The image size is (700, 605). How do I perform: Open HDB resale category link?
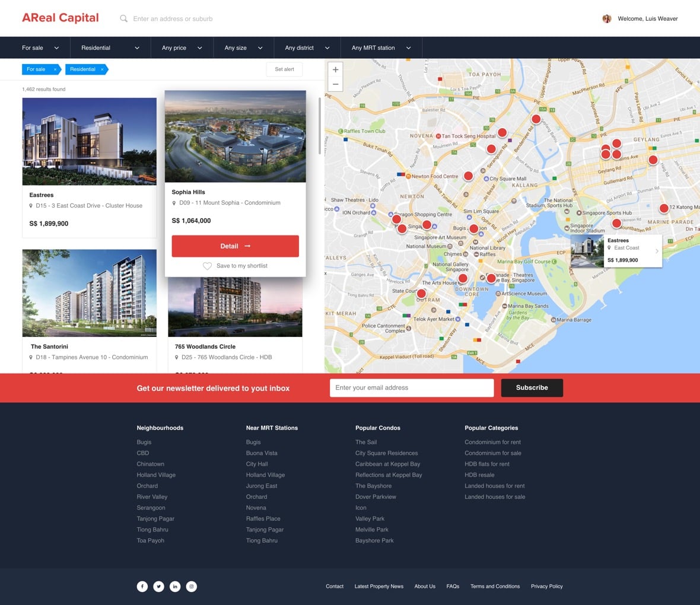[x=479, y=475]
